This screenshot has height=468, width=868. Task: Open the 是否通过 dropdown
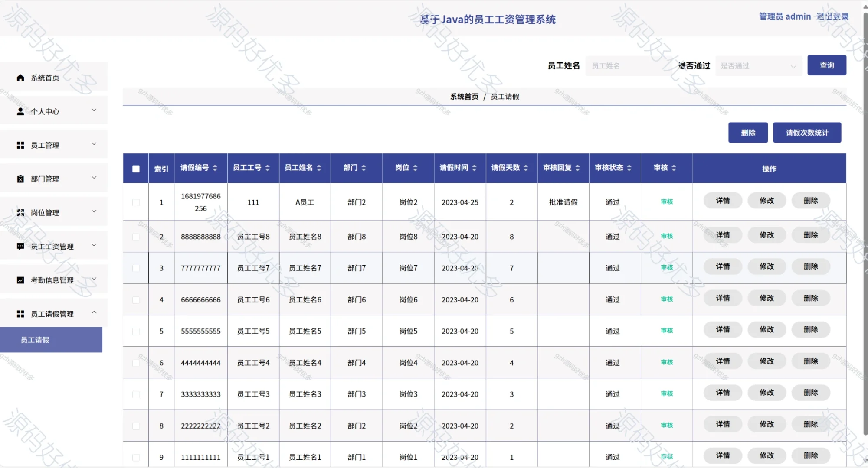759,66
